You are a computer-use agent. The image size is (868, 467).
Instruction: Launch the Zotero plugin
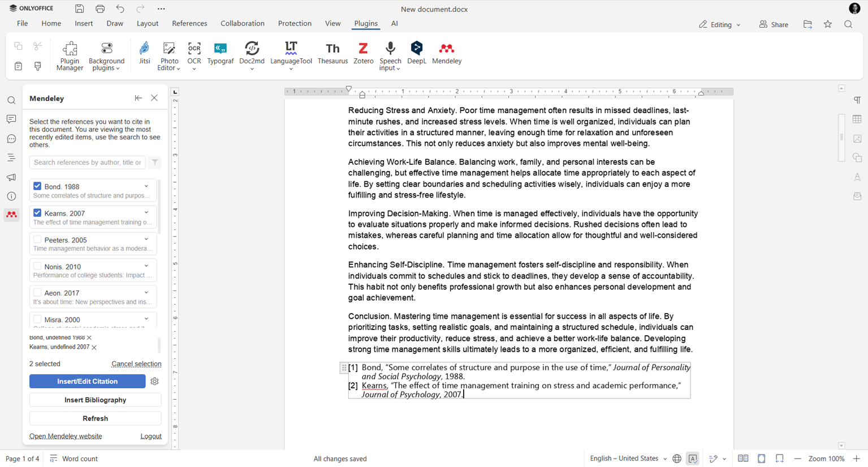pos(363,53)
